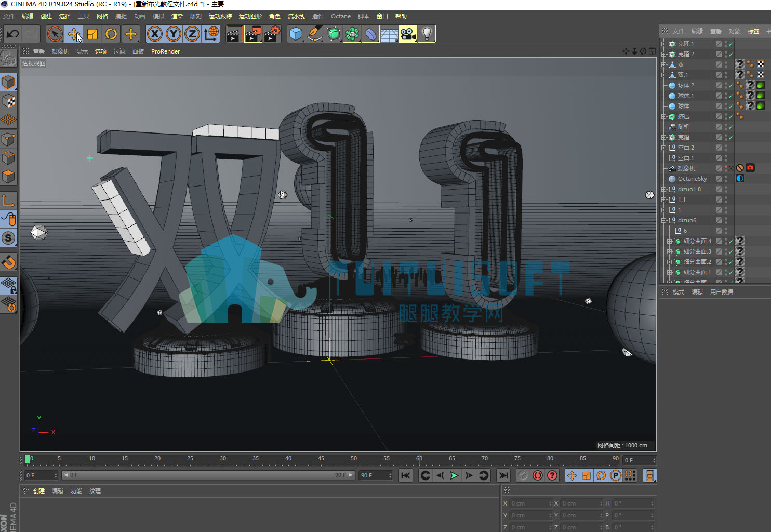Activate the Scale tool

pos(92,34)
